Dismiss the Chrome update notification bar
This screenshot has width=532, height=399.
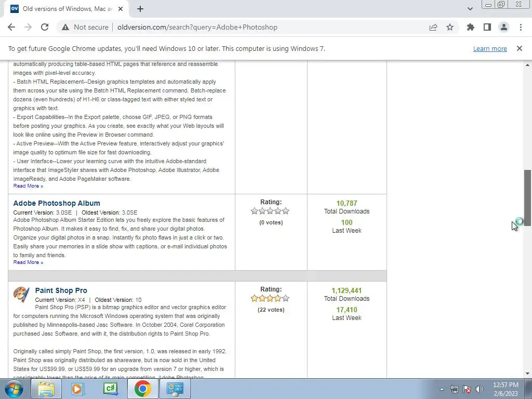pos(520,48)
